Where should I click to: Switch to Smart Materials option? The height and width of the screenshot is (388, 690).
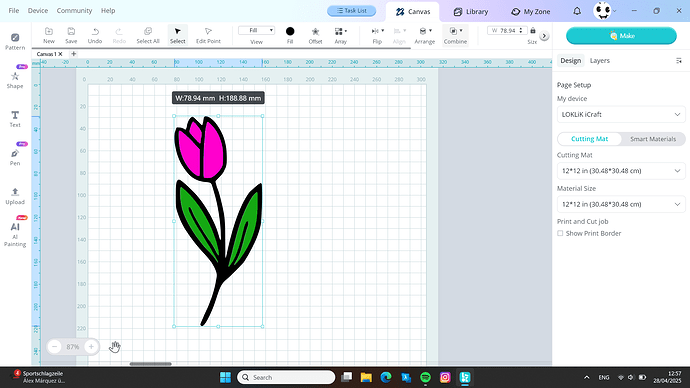click(653, 139)
